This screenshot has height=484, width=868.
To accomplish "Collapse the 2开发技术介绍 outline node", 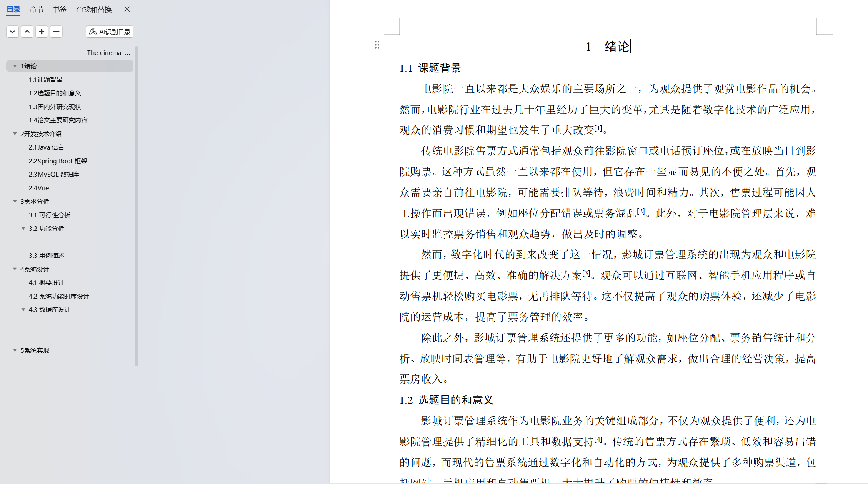I will 15,134.
